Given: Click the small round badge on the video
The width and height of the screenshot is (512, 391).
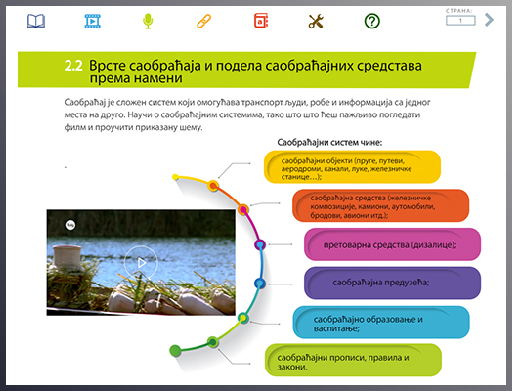Looking at the screenshot, I should pyautogui.click(x=70, y=225).
